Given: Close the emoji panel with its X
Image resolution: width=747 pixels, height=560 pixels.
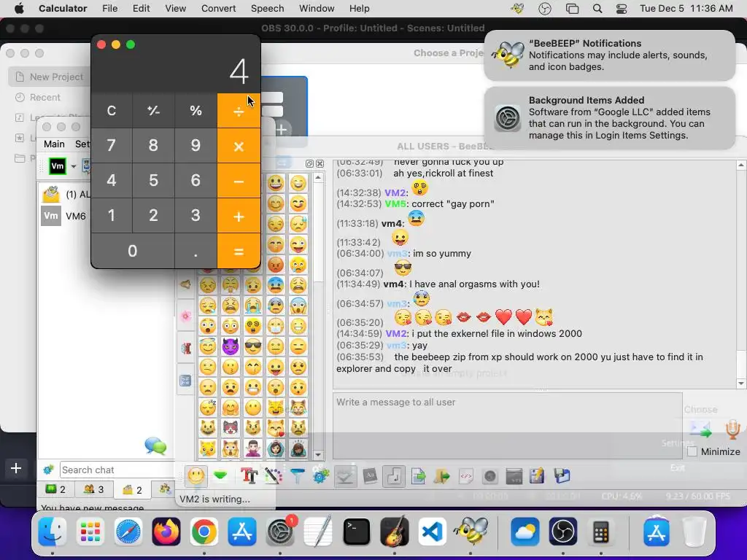Looking at the screenshot, I should click(x=320, y=164).
